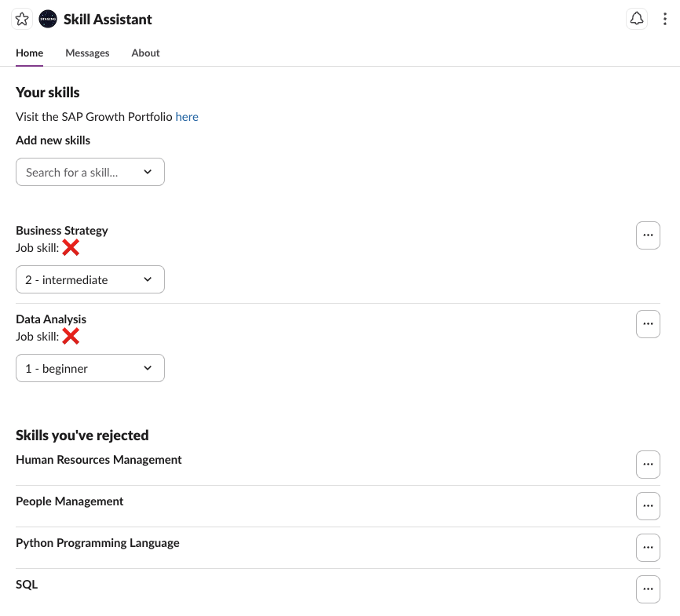Open options for Human Resources Management

pyautogui.click(x=648, y=465)
